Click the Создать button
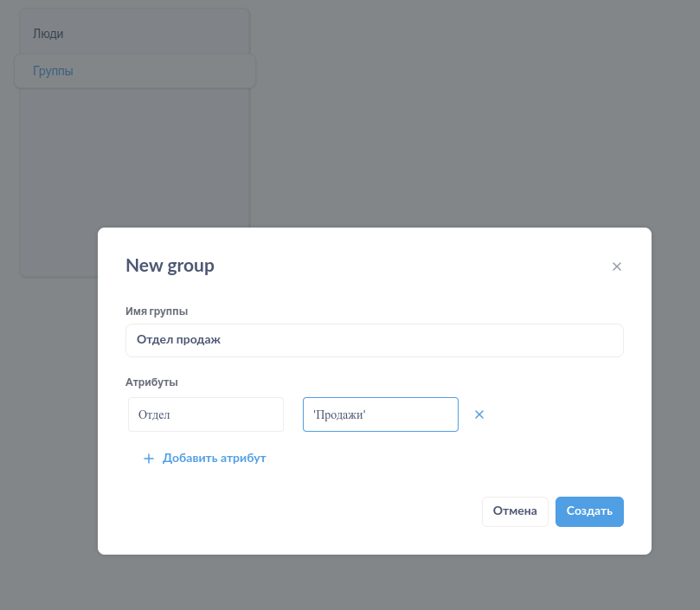The image size is (700, 610). point(589,511)
